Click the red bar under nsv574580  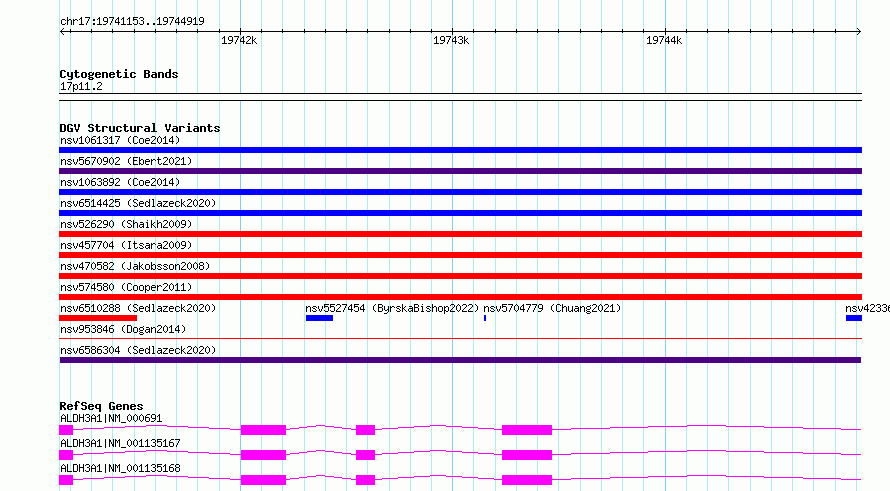pos(460,297)
